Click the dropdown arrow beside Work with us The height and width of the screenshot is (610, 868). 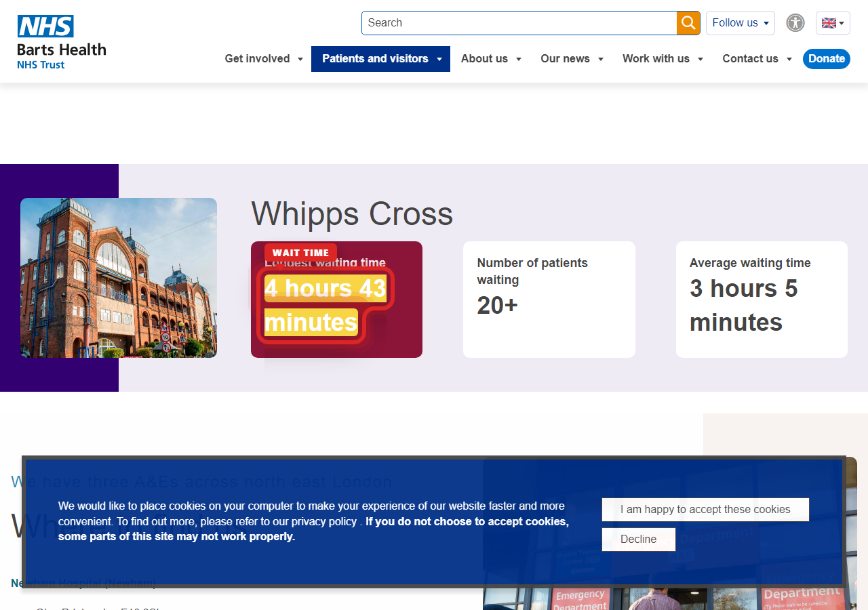[x=701, y=60]
